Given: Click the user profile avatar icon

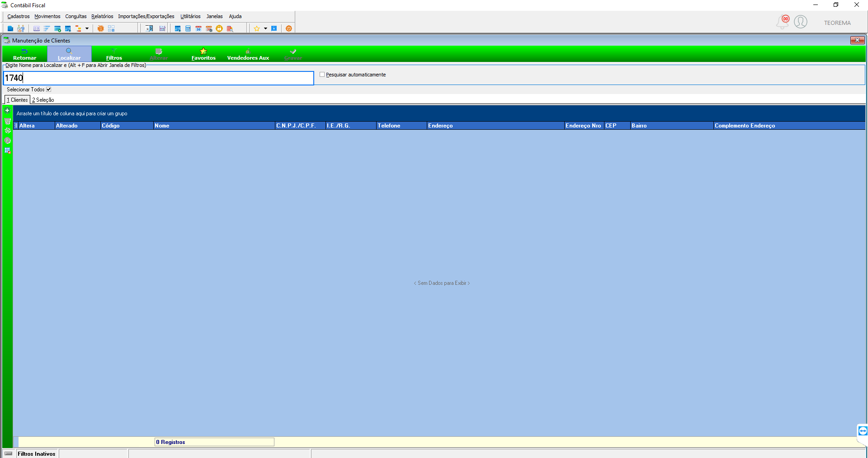Looking at the screenshot, I should click(801, 22).
